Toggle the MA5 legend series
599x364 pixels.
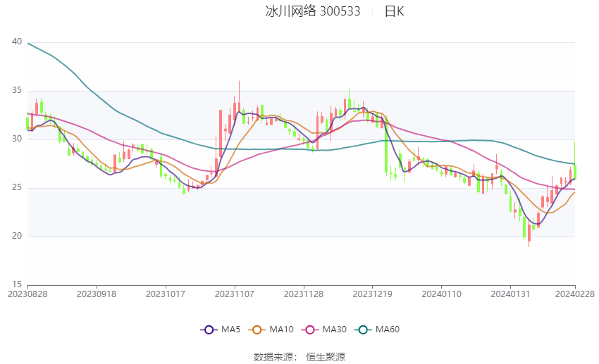(x=221, y=330)
